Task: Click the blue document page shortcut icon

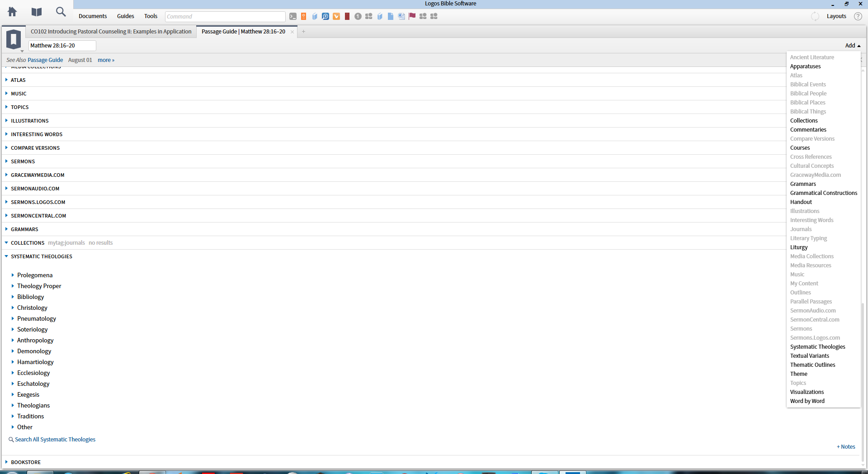Action: 391,16
